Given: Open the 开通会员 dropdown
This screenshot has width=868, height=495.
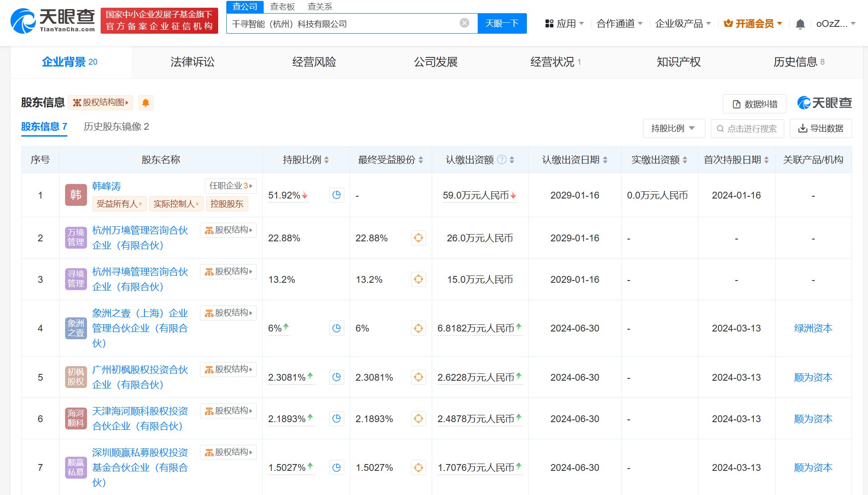Looking at the screenshot, I should point(753,24).
